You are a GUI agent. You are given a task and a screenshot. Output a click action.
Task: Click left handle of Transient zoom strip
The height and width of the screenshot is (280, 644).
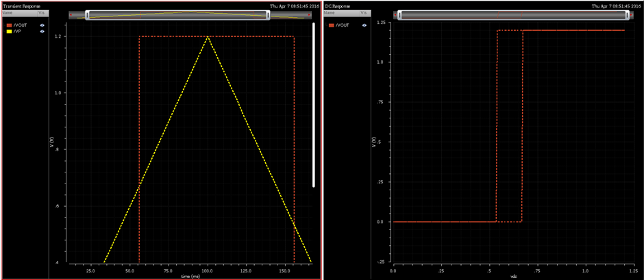click(88, 14)
